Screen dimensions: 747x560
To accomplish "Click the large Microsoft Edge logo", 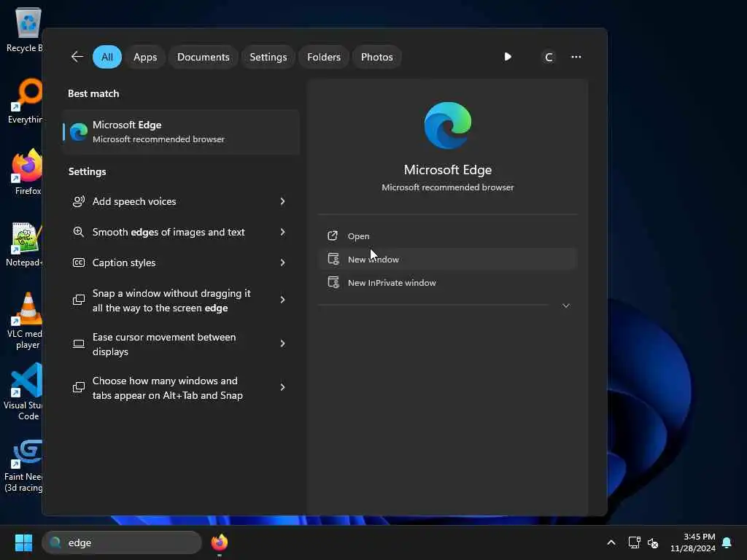I will coord(448,125).
